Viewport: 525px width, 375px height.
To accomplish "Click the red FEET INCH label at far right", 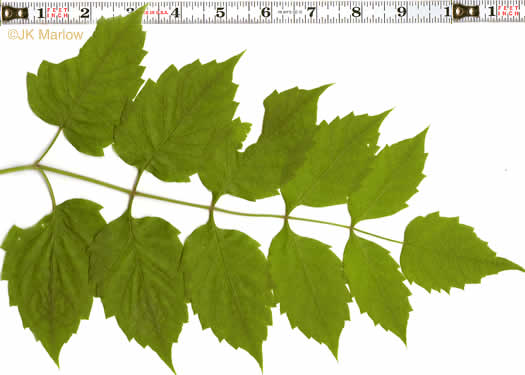I will point(508,11).
